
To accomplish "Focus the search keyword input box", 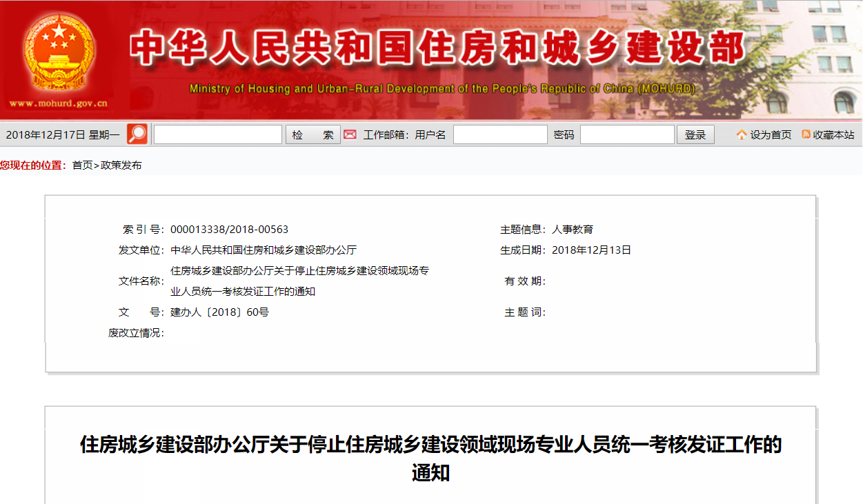I will [x=217, y=134].
